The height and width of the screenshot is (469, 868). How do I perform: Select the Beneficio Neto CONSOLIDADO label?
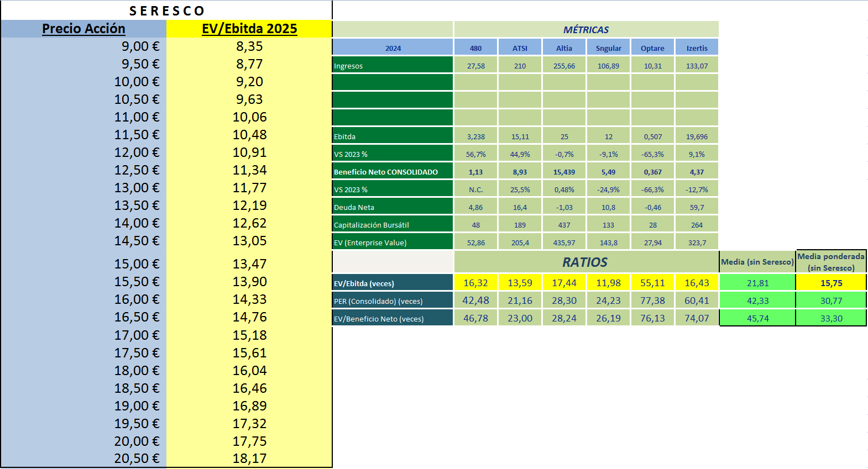tap(393, 172)
